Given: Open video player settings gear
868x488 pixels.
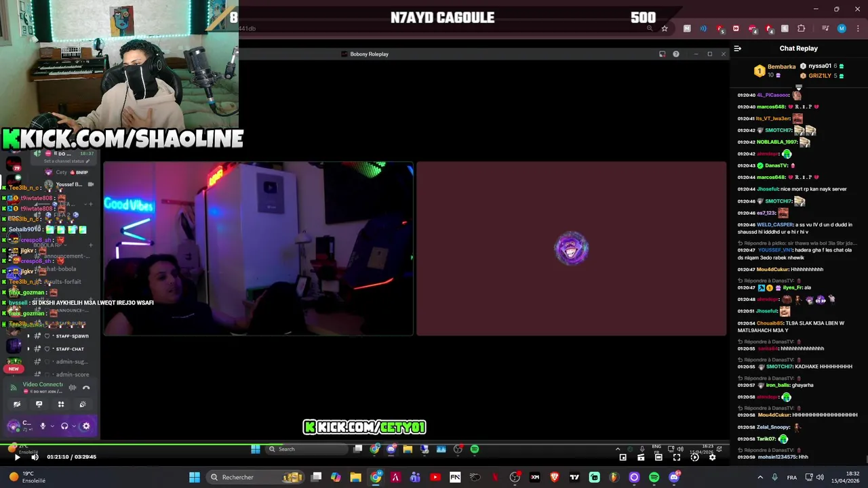Looking at the screenshot, I should [x=712, y=457].
